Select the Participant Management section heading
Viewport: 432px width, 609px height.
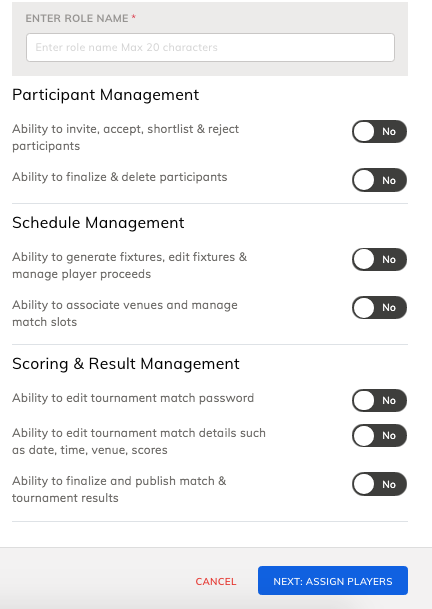[106, 95]
